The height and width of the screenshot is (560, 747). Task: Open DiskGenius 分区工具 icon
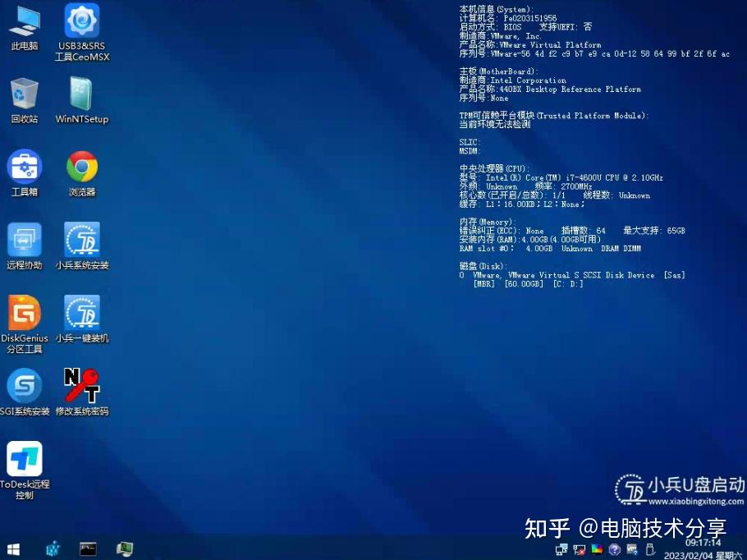click(25, 324)
